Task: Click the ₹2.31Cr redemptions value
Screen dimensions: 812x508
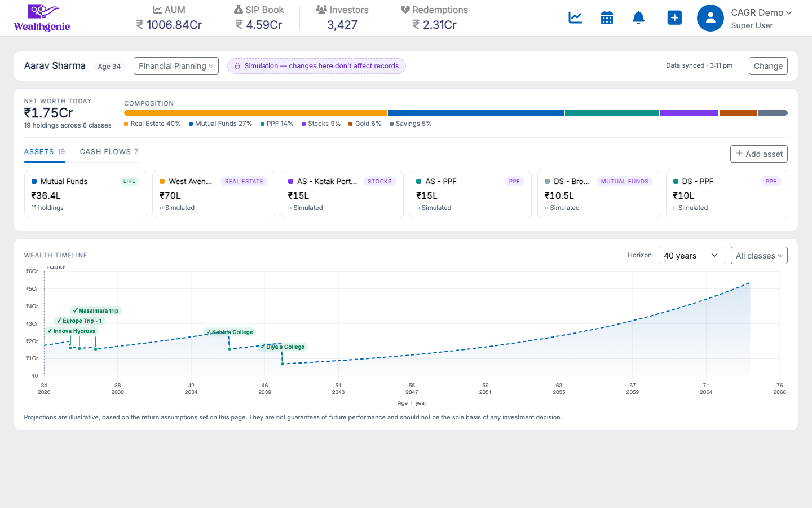Action: pyautogui.click(x=434, y=25)
